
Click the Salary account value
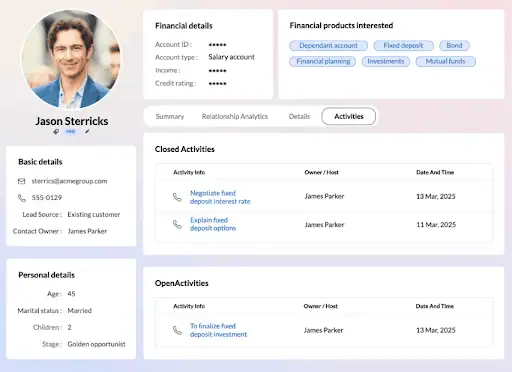point(231,57)
